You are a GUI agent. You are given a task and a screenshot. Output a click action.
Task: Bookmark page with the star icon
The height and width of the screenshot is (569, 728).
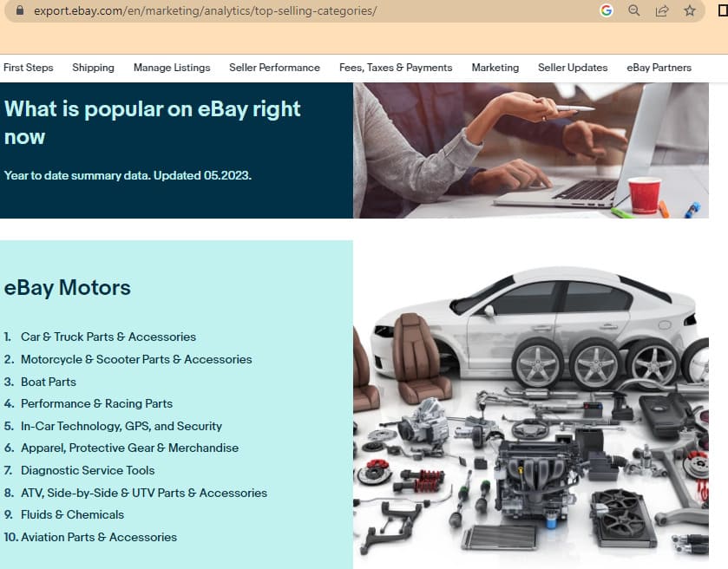point(690,10)
